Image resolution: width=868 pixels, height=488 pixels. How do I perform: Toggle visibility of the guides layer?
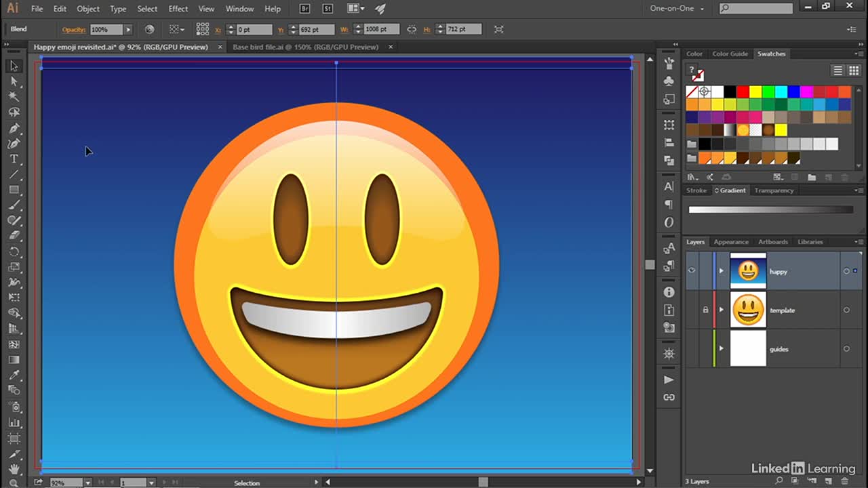coord(692,348)
